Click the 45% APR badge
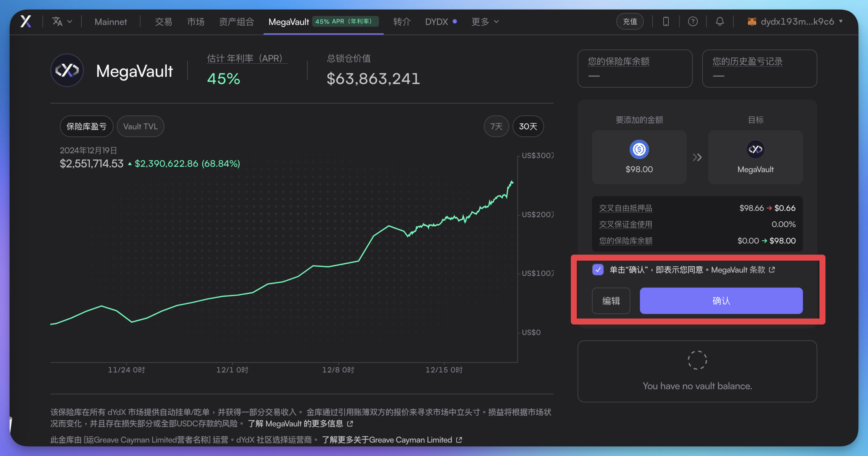 click(x=345, y=21)
